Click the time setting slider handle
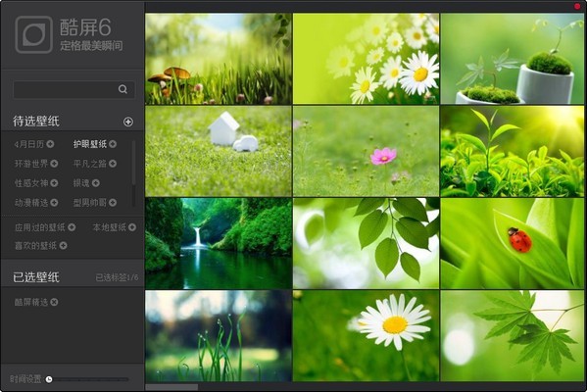The width and height of the screenshot is (587, 392). click(x=49, y=379)
